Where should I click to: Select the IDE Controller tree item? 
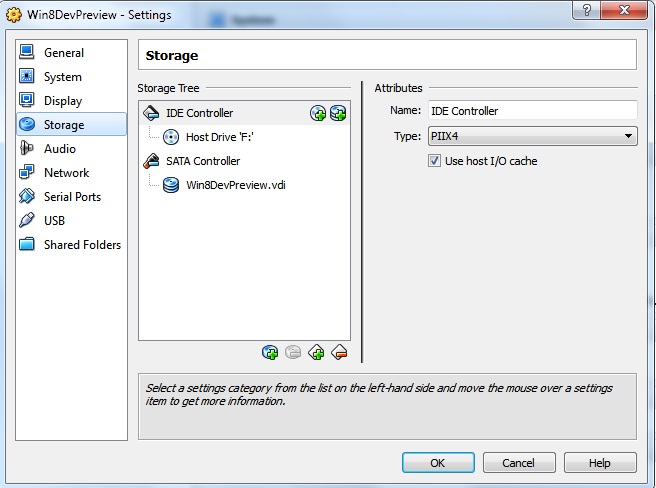(x=199, y=113)
